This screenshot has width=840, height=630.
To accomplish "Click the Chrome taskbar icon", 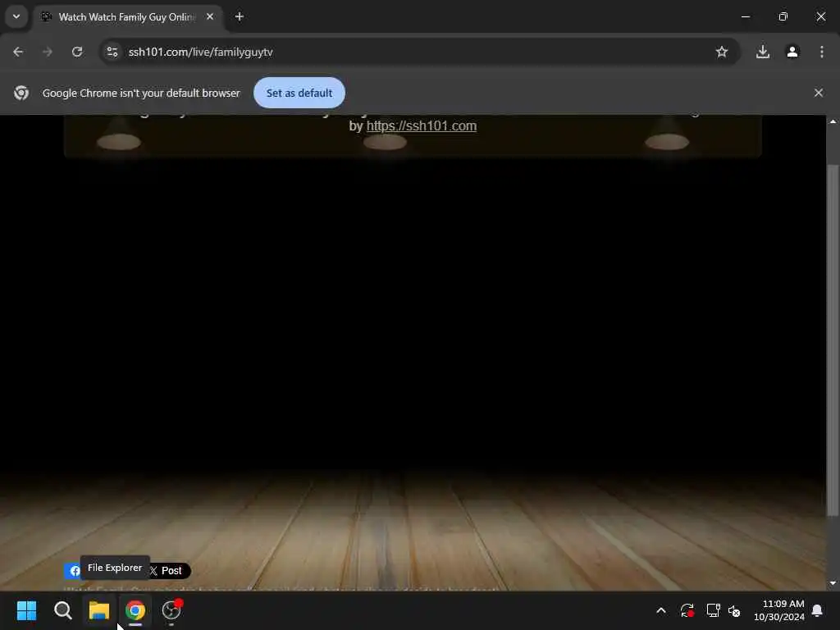I will pyautogui.click(x=135, y=610).
